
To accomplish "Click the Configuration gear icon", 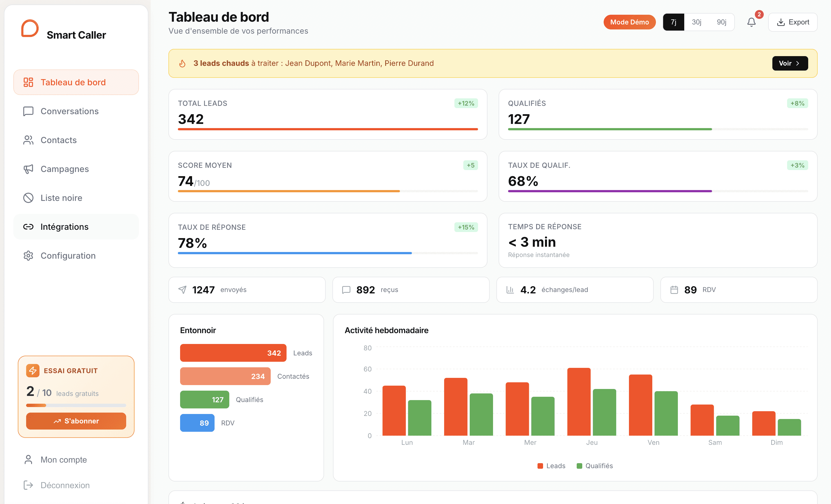I will click(28, 256).
